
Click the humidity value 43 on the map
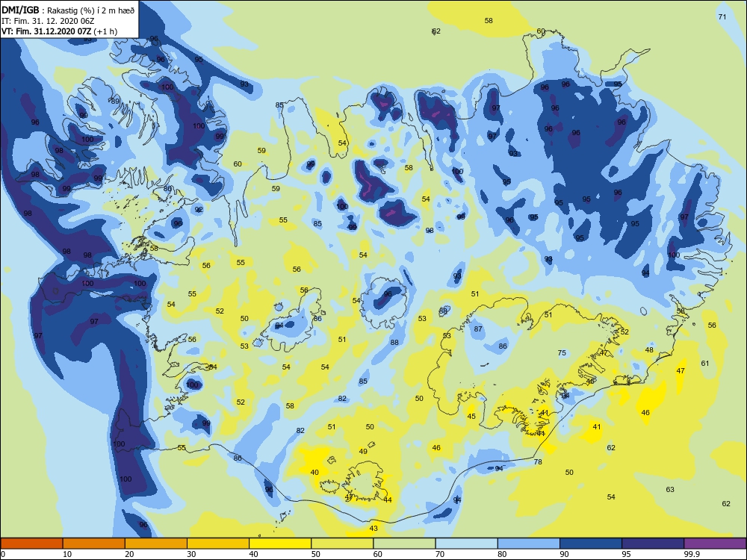pyautogui.click(x=373, y=528)
